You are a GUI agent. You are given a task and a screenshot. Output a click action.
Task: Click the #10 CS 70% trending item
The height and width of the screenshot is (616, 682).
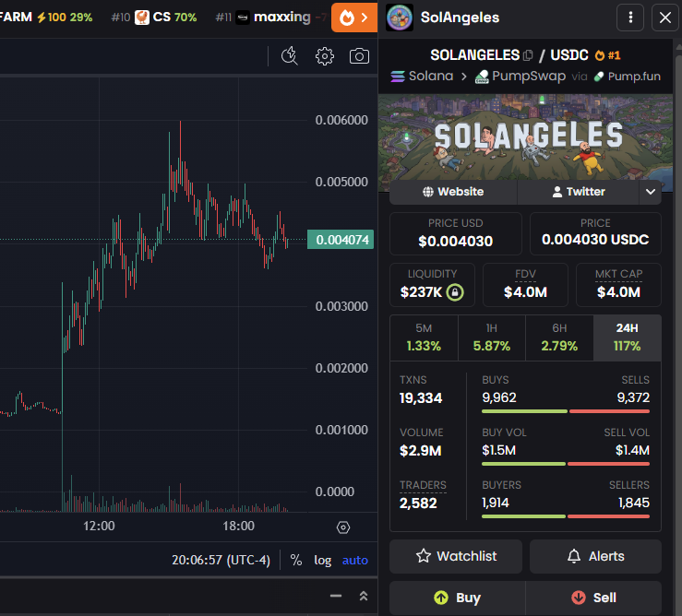tap(154, 18)
